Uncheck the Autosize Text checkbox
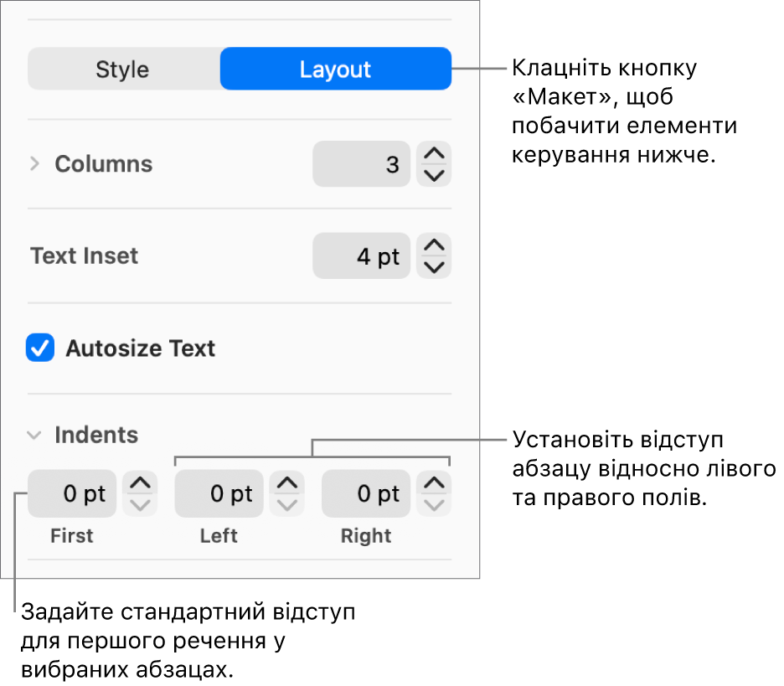Viewport: 784px width, 686px height. tap(40, 348)
